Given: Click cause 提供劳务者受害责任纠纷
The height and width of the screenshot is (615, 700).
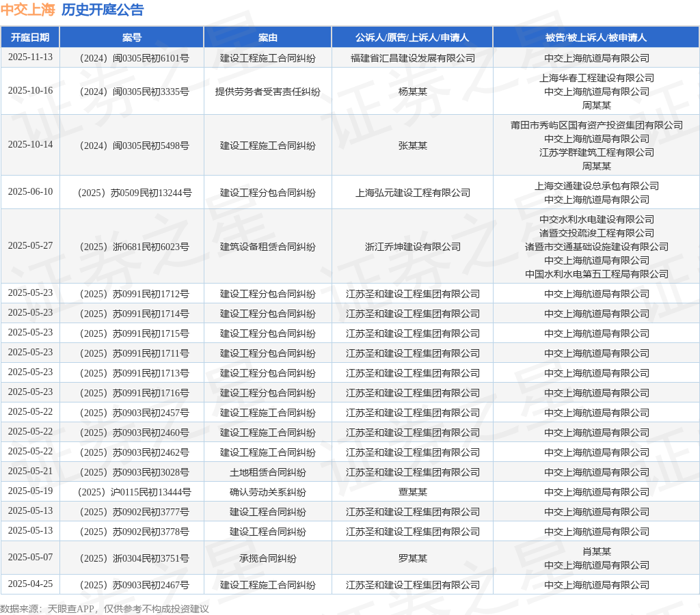Looking at the screenshot, I should click(267, 92).
